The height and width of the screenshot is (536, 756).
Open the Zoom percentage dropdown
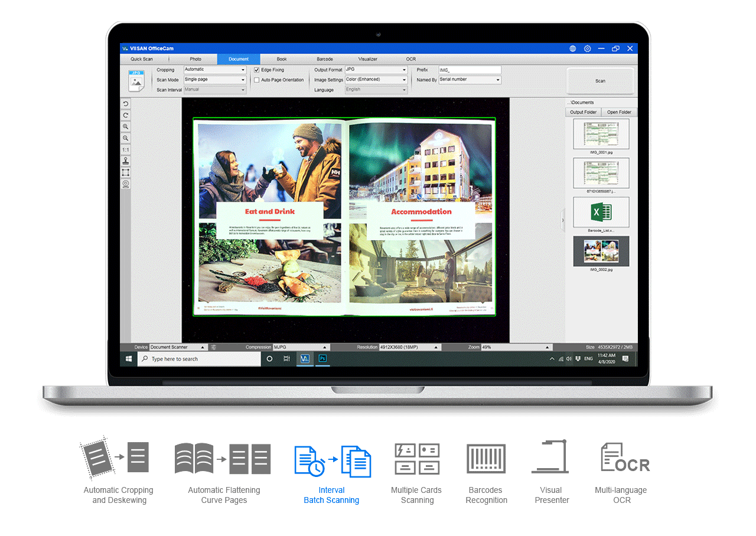[516, 347]
